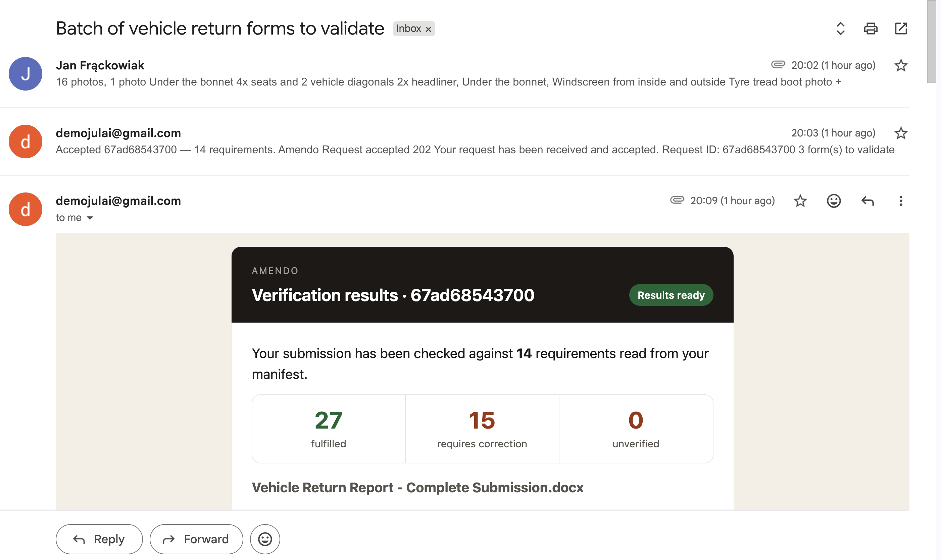Screen dimensions: 941x560
Task: Click the Forward button at the bottom
Action: tap(196, 539)
